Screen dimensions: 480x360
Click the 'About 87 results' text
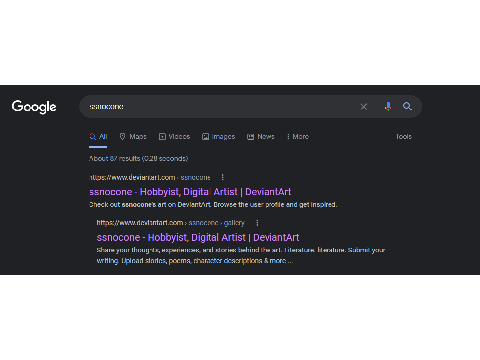point(138,159)
